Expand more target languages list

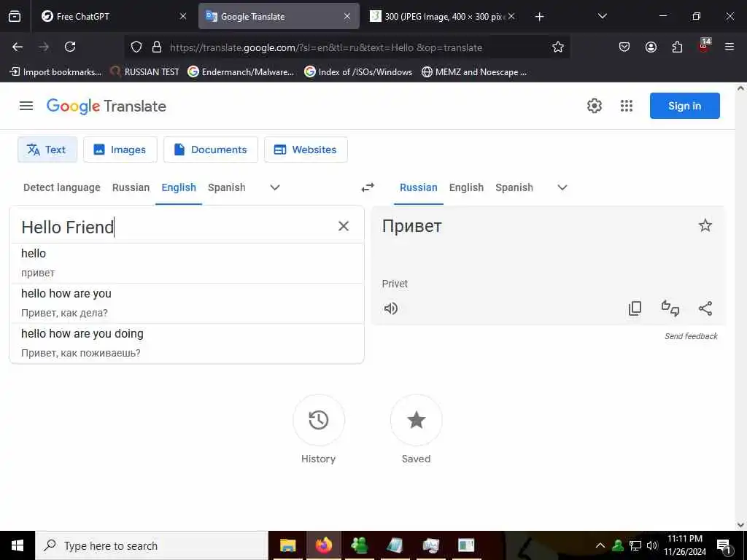coord(562,187)
